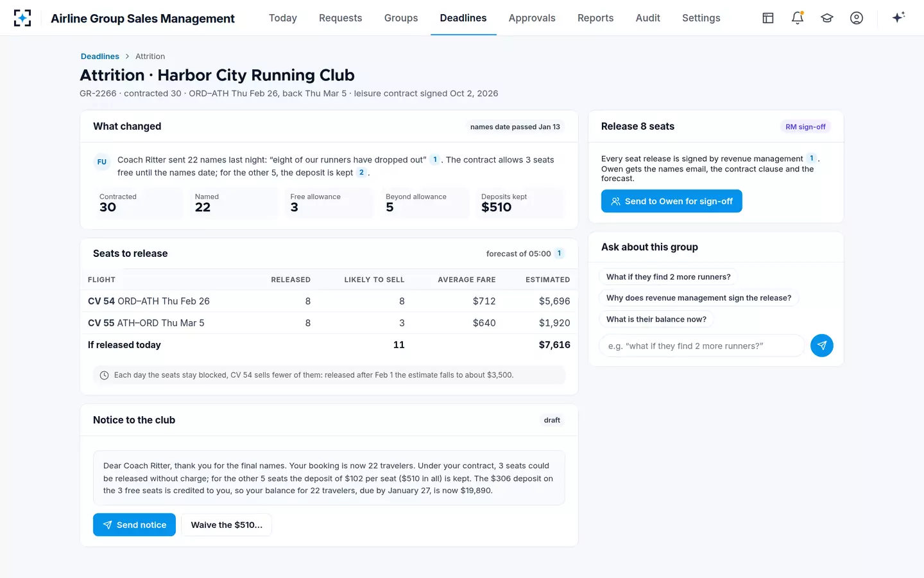Focus the ask-about-group text field
The width and height of the screenshot is (924, 578).
pyautogui.click(x=701, y=346)
